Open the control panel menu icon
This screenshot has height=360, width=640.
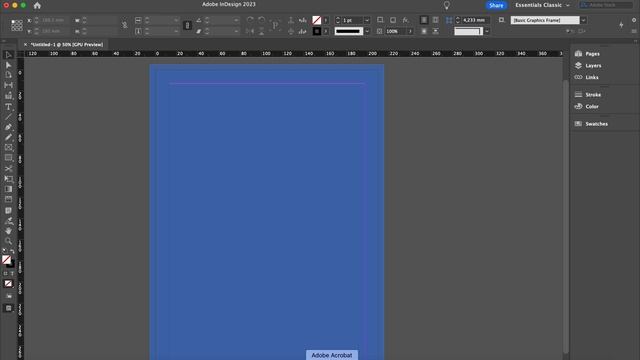pyautogui.click(x=634, y=31)
